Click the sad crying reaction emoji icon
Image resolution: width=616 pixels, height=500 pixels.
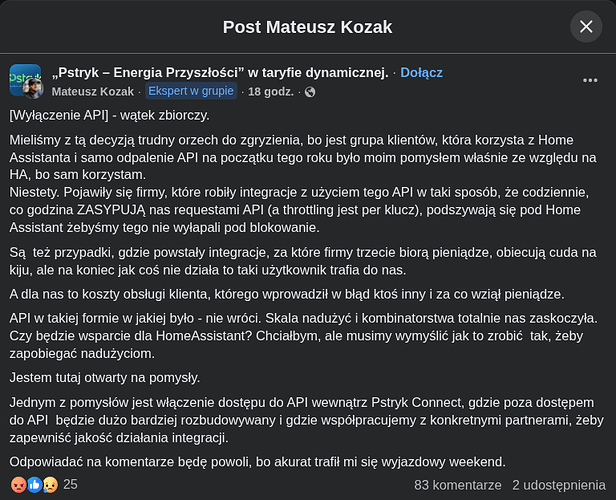point(50,485)
